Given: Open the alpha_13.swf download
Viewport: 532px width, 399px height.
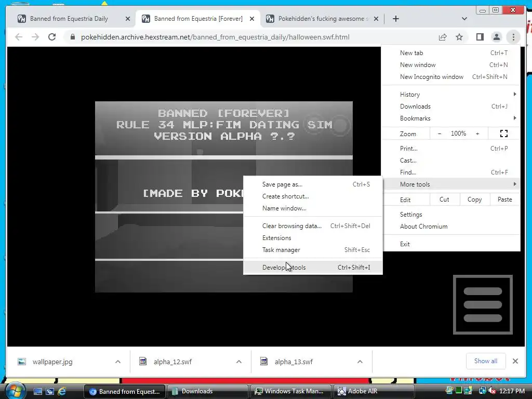Looking at the screenshot, I should pyautogui.click(x=294, y=362).
